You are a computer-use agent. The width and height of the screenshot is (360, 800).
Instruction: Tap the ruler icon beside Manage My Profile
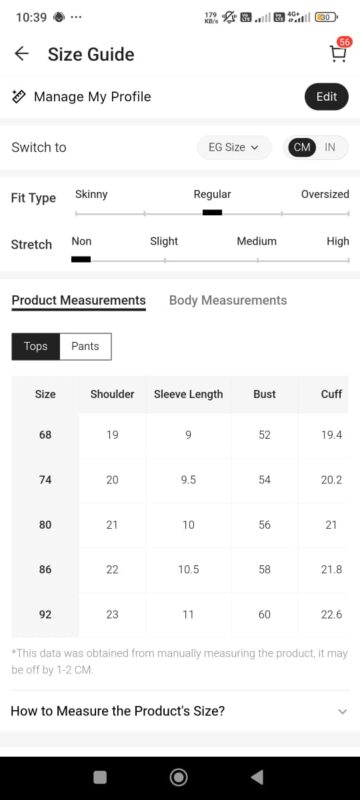[18, 96]
